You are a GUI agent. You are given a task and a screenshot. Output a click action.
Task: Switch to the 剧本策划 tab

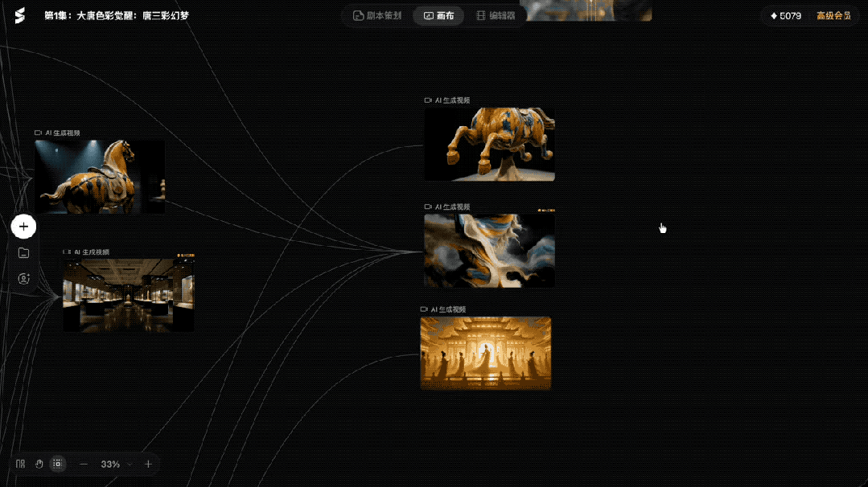click(377, 15)
